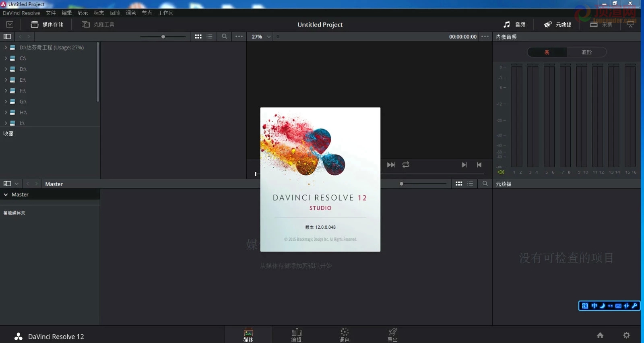Toggle loop playback button
Screen dimensions: 644x343
[406, 165]
